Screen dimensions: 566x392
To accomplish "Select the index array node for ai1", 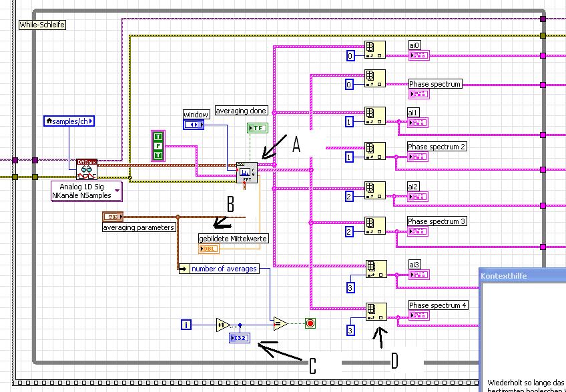I will tap(375, 116).
